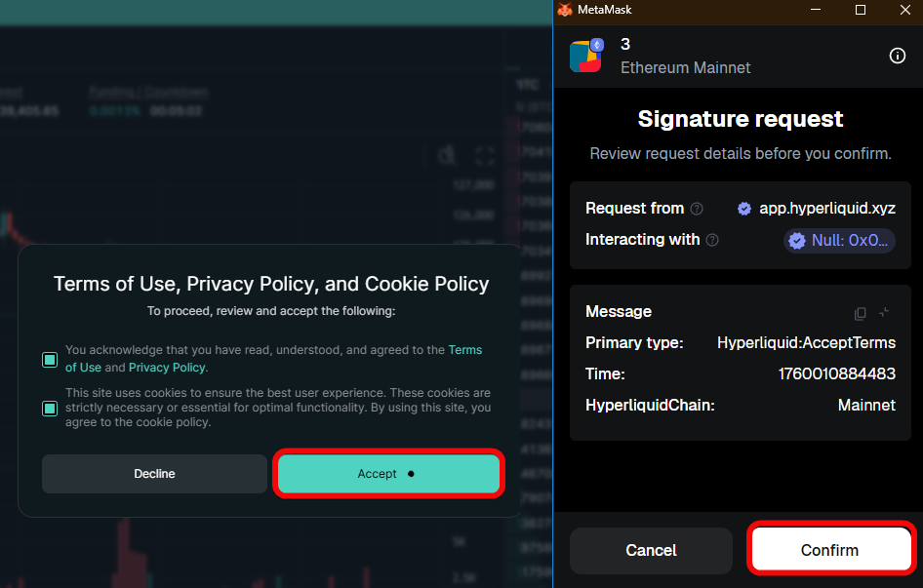
Task: Open the info icon in MetaMask header
Action: [898, 56]
